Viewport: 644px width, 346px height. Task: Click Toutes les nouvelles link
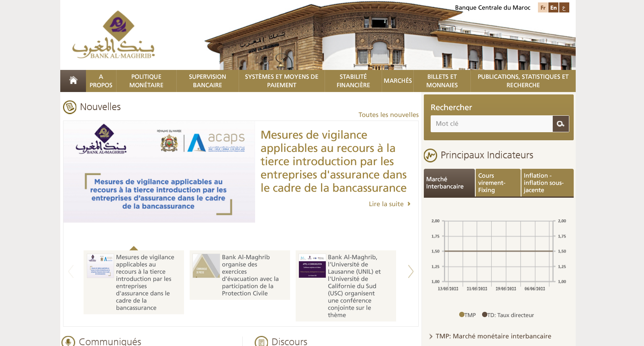coord(388,115)
